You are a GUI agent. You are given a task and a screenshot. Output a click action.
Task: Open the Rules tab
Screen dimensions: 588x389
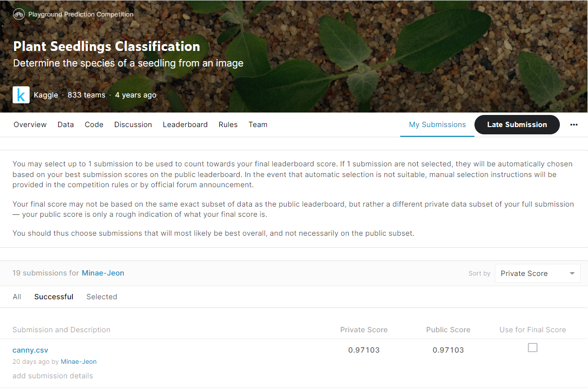[x=228, y=125]
